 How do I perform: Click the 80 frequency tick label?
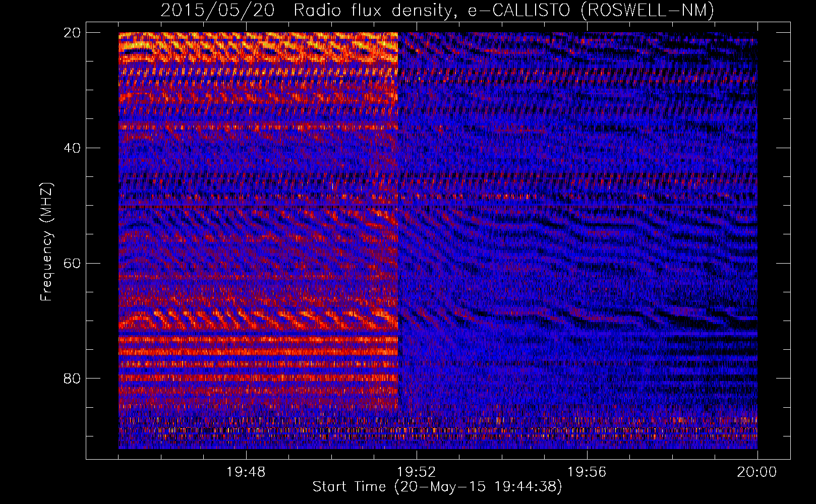(72, 379)
